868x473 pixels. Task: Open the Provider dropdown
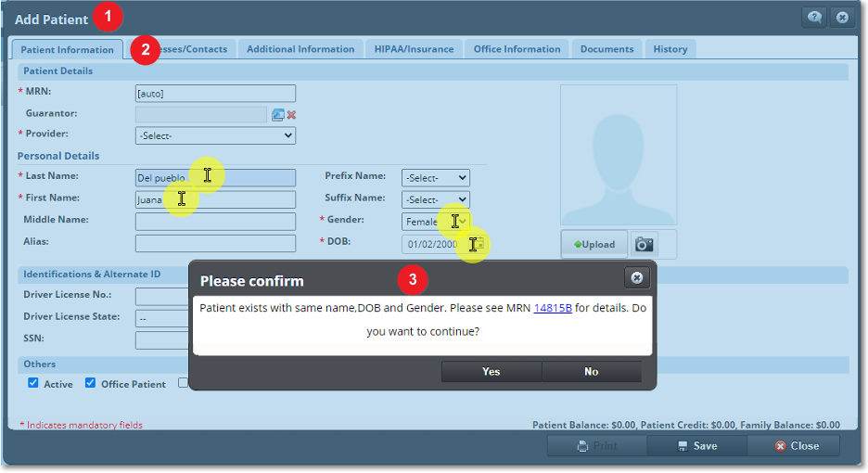pos(215,135)
